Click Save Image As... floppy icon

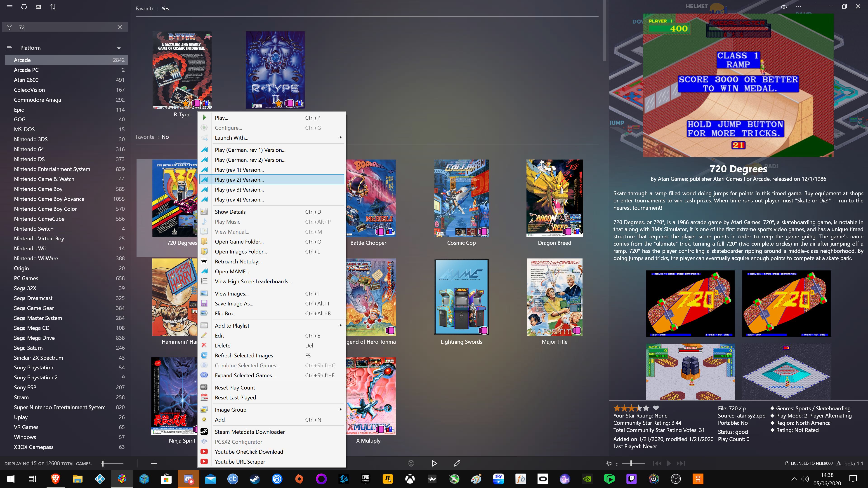204,304
